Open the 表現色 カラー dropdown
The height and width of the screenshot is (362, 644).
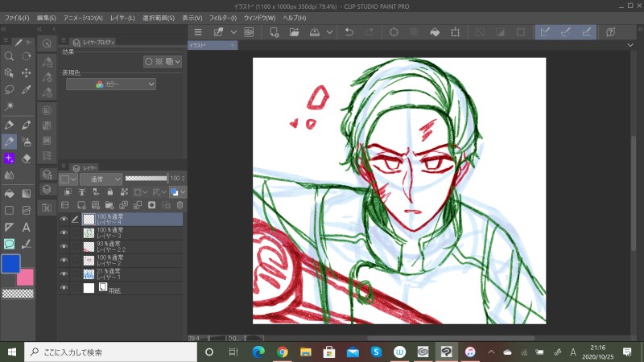point(111,84)
